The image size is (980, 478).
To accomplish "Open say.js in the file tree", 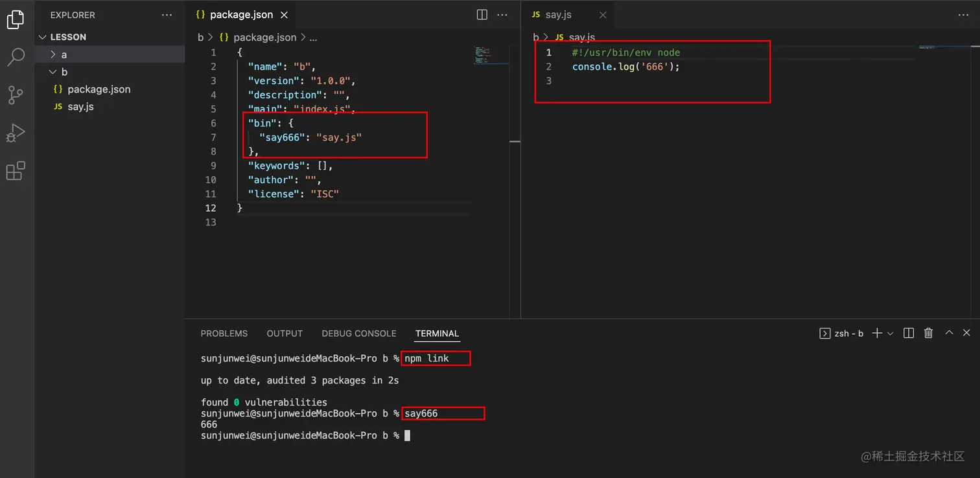I will (x=80, y=106).
